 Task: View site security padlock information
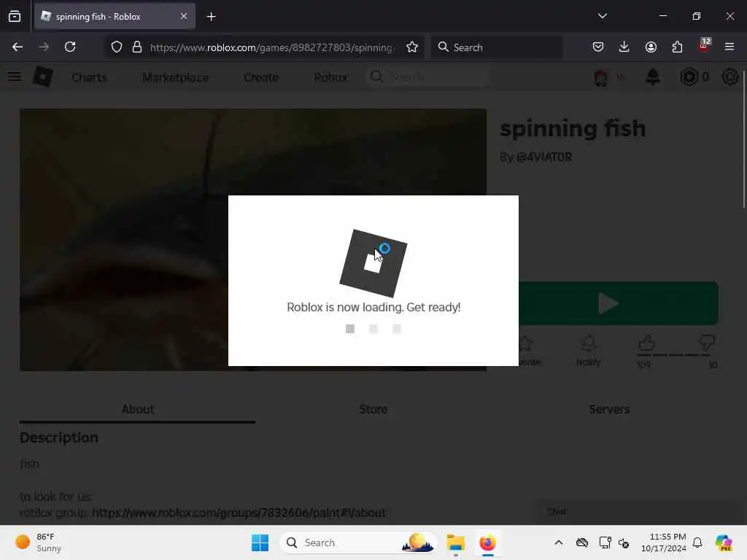tap(137, 47)
